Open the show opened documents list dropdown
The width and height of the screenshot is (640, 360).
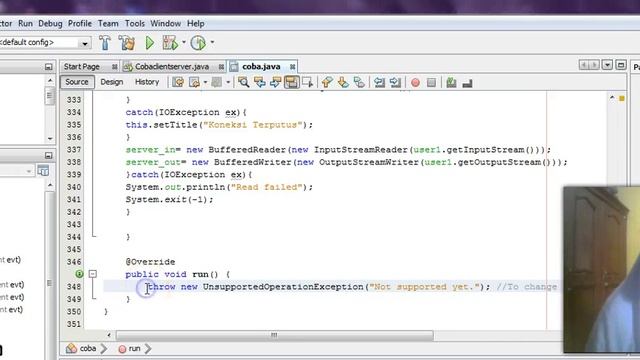tap(607, 65)
